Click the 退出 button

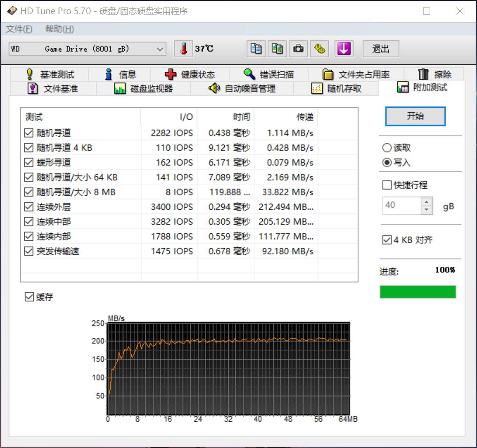(380, 49)
